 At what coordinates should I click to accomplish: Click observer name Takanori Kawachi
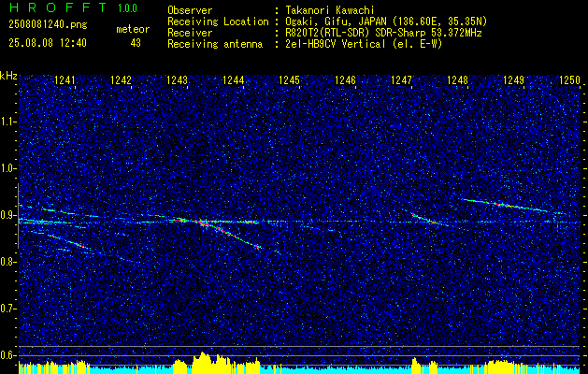(329, 10)
